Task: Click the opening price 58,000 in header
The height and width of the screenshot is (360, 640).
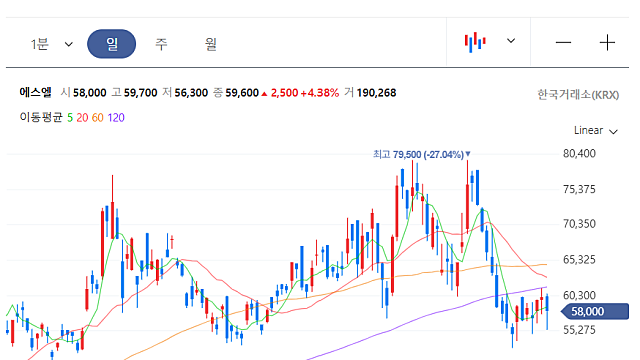Action: (89, 93)
